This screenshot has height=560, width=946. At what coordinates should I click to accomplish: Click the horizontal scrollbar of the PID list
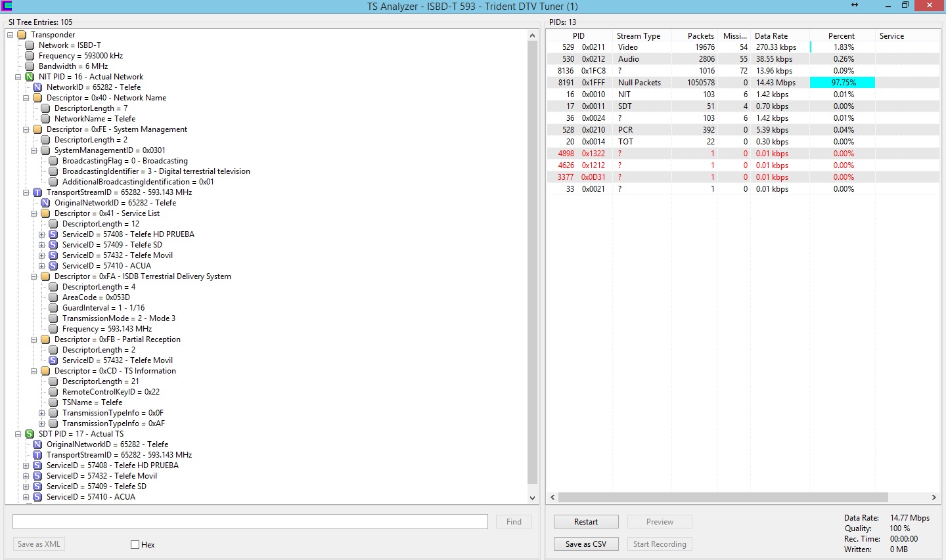[x=723, y=498]
